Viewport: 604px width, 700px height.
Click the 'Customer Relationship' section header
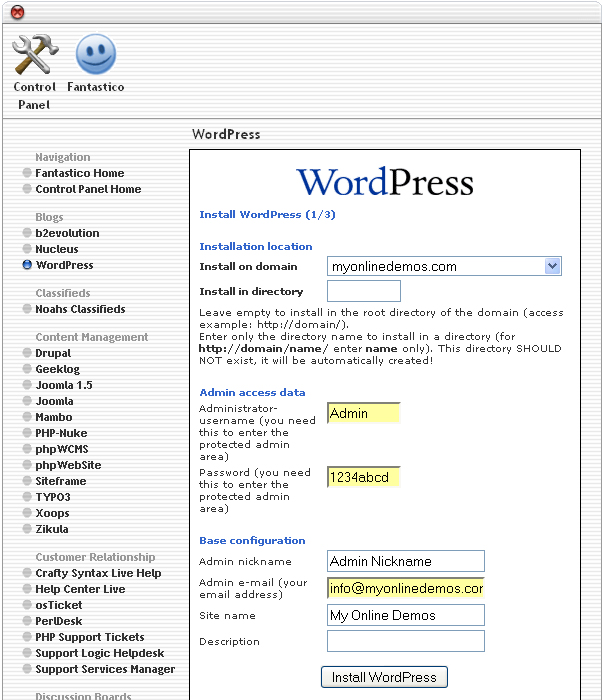click(x=95, y=557)
